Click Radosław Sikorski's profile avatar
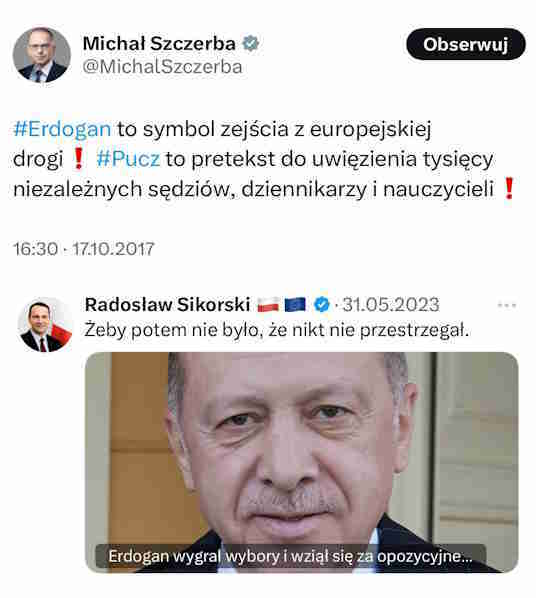The height and width of the screenshot is (598, 536). click(x=45, y=325)
